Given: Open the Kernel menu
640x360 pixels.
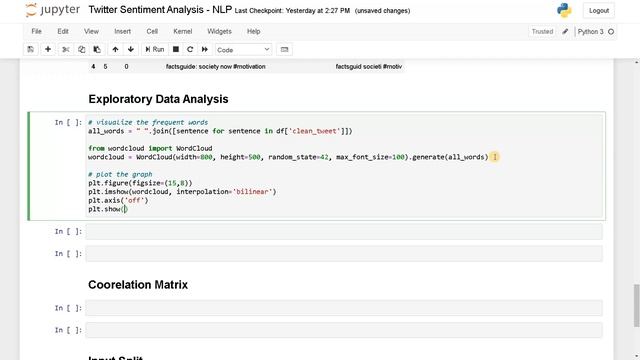Looking at the screenshot, I should click(182, 31).
